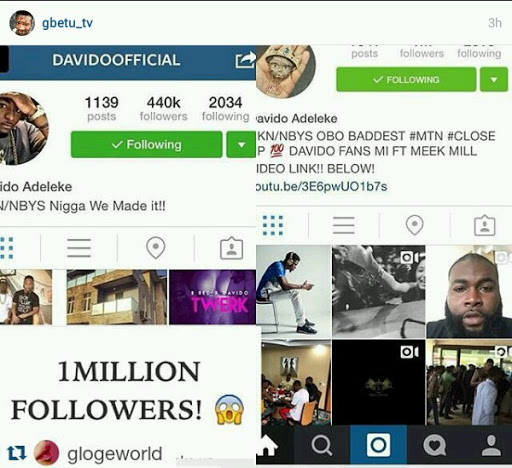Viewport: 512px width, 468px height.
Task: Open the home icon in bottom bar
Action: (267, 445)
